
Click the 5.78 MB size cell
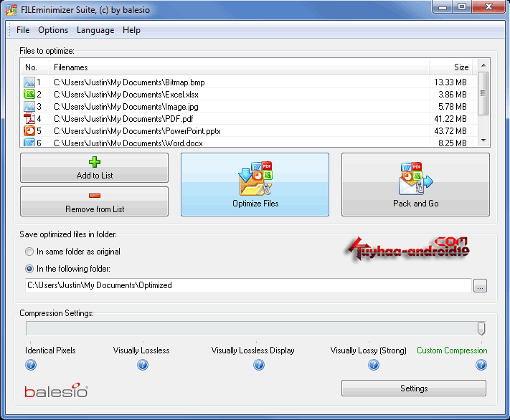click(x=452, y=107)
